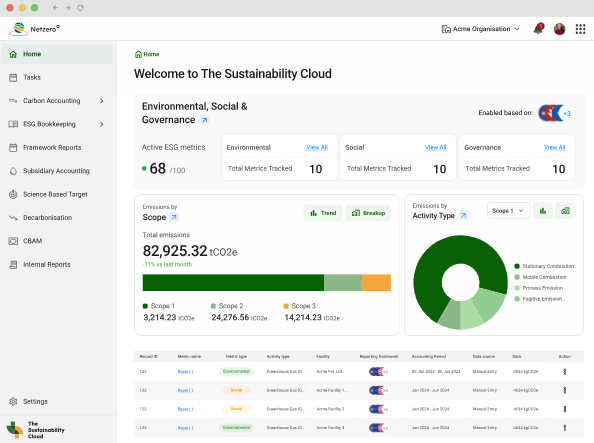594x443 pixels.
Task: Open the user profile avatar
Action: click(x=560, y=29)
